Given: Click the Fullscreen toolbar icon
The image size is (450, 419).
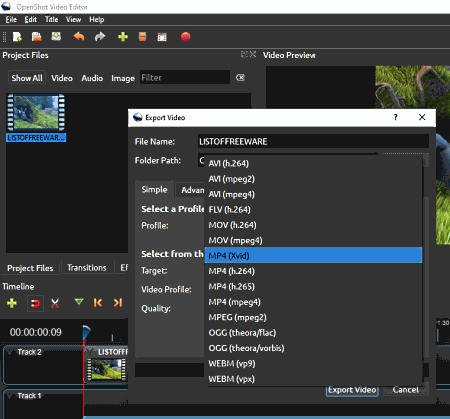Looking at the screenshot, I should pyautogui.click(x=162, y=37).
